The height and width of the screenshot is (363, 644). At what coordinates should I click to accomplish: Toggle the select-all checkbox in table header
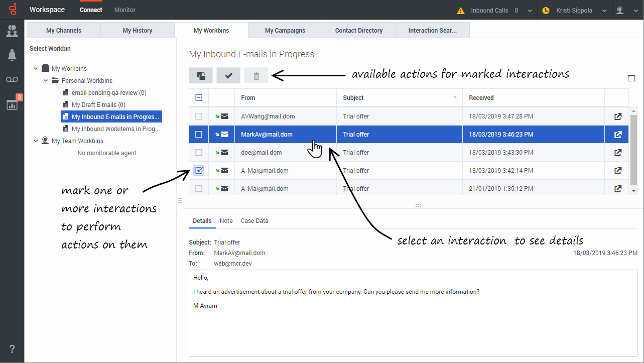(199, 98)
